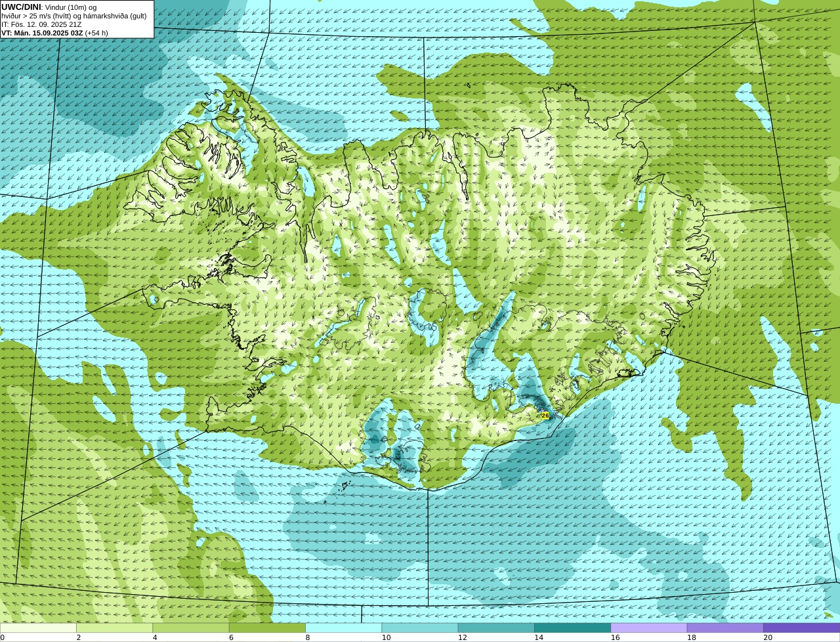Viewport: 840px width, 642px height.
Task: Click the 'IT: Fös. 12. 09. 2025 21Z' line
Action: pyautogui.click(x=41, y=24)
